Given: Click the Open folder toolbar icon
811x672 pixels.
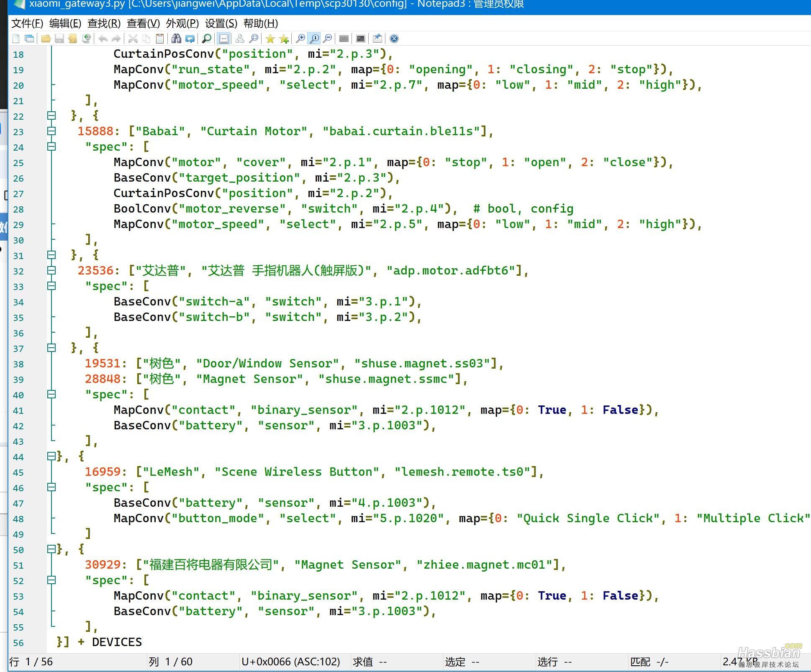Looking at the screenshot, I should tap(46, 39).
